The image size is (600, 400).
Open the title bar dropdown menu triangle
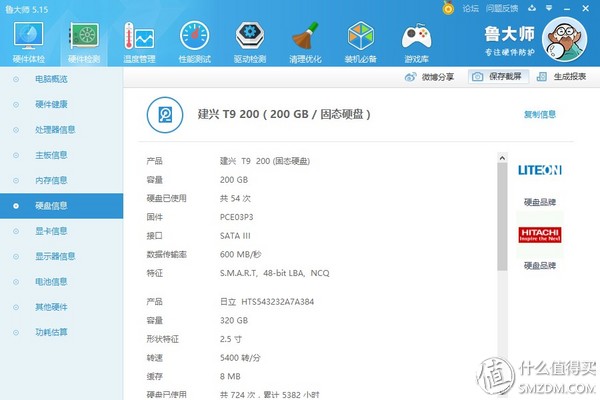pos(549,8)
